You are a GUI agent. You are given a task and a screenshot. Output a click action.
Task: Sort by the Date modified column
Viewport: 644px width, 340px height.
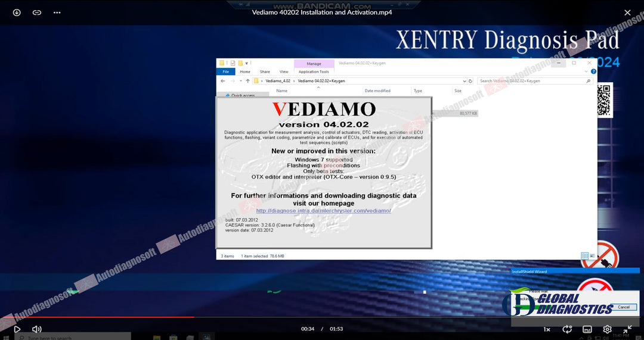pyautogui.click(x=377, y=91)
